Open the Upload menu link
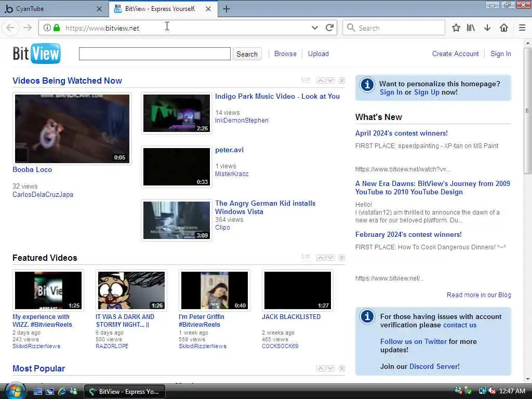 click(x=318, y=54)
